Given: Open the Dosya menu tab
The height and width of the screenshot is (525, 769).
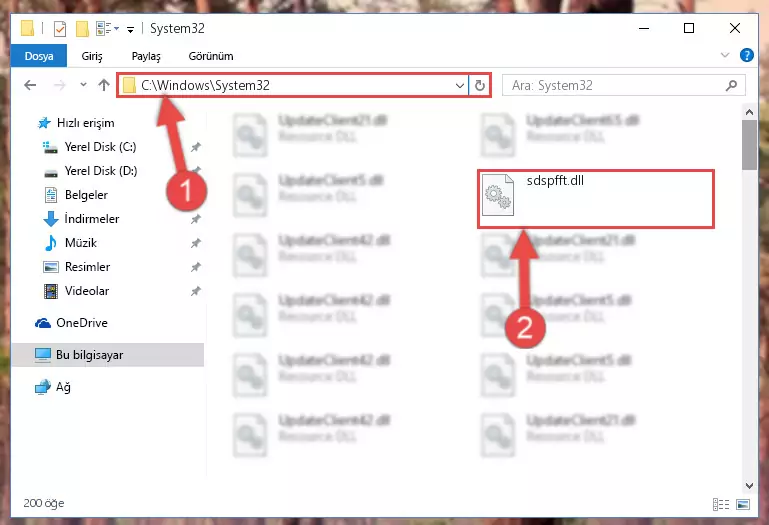Looking at the screenshot, I should 39,56.
